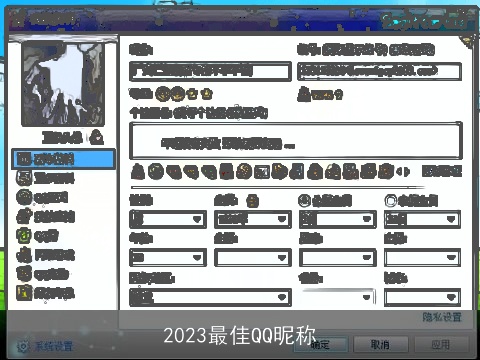
Task: Select the empty radio button above the dropdown row
Action: click(391, 200)
